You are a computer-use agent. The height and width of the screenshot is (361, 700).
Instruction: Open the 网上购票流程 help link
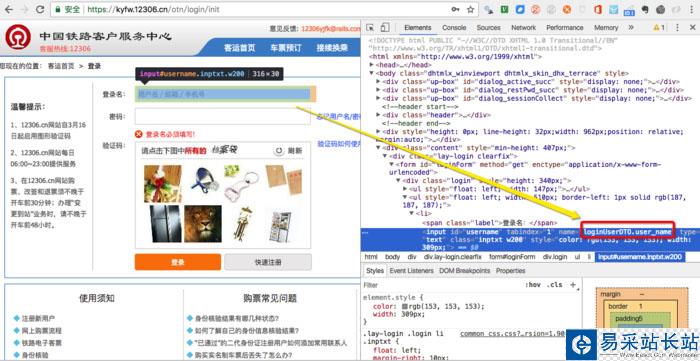pyautogui.click(x=42, y=331)
